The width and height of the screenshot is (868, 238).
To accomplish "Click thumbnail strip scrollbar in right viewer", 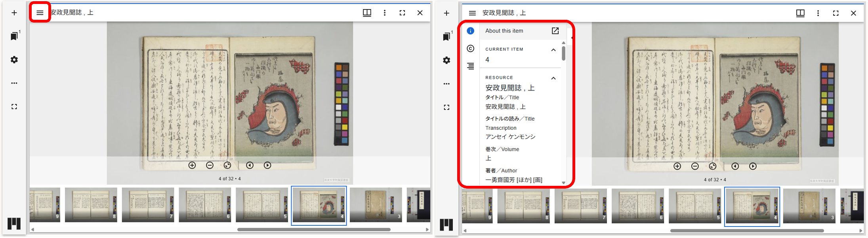I will (x=747, y=230).
